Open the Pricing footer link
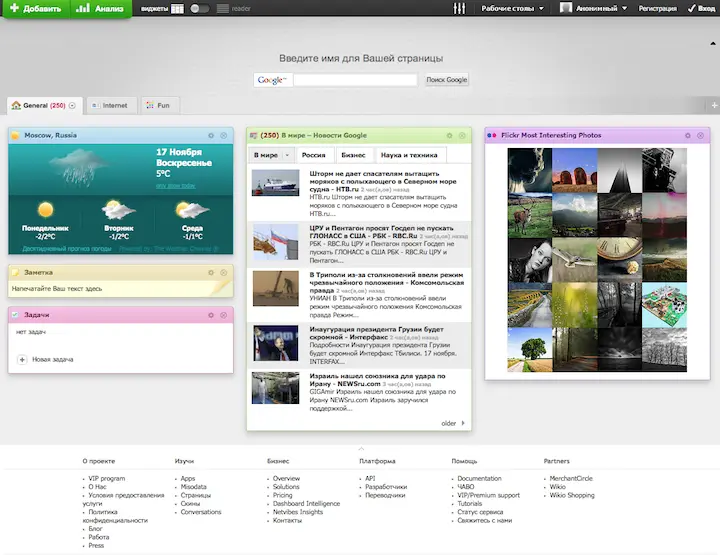The width and height of the screenshot is (720, 555). [282, 495]
